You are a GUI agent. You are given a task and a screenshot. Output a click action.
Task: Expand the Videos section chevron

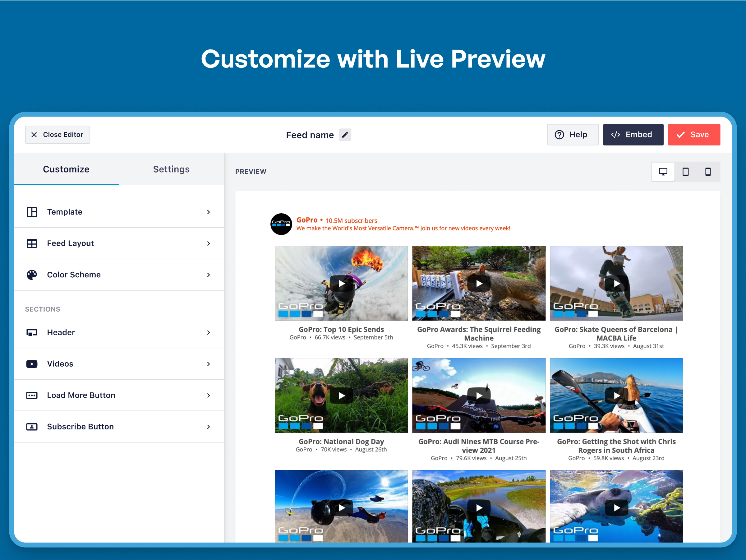point(209,364)
